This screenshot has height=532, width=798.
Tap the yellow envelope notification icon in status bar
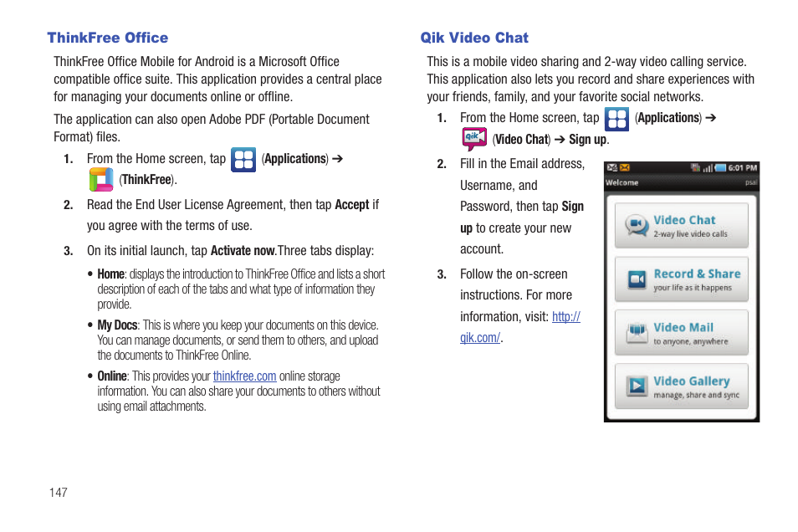(x=625, y=167)
